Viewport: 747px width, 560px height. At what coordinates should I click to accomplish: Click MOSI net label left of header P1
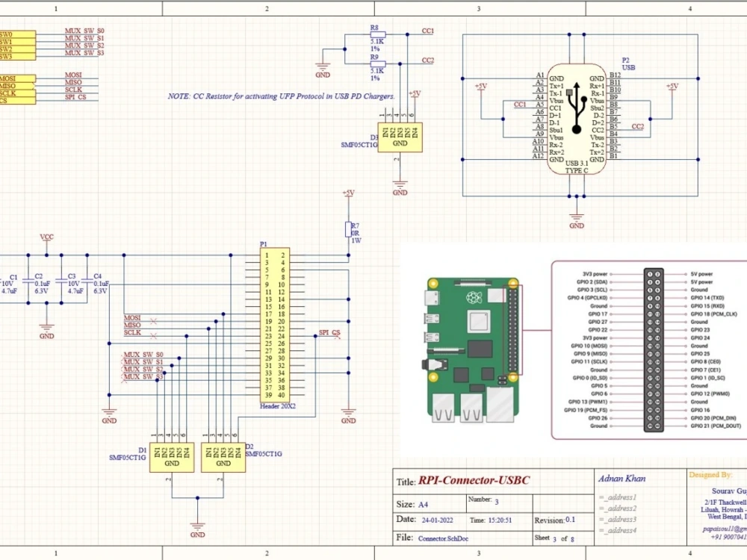132,317
